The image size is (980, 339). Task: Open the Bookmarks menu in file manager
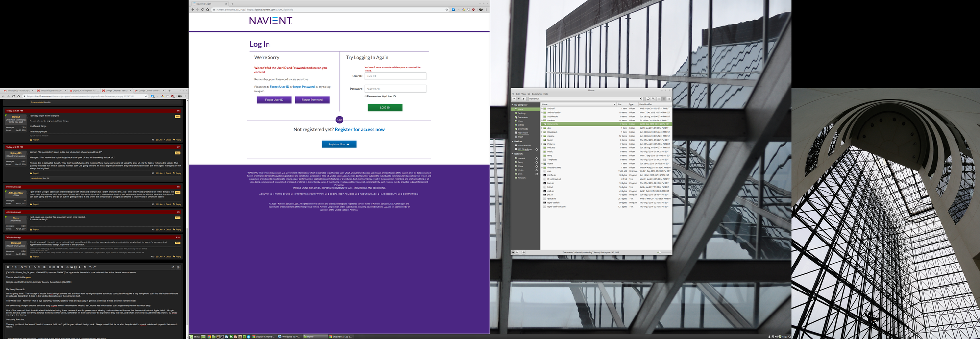point(537,94)
